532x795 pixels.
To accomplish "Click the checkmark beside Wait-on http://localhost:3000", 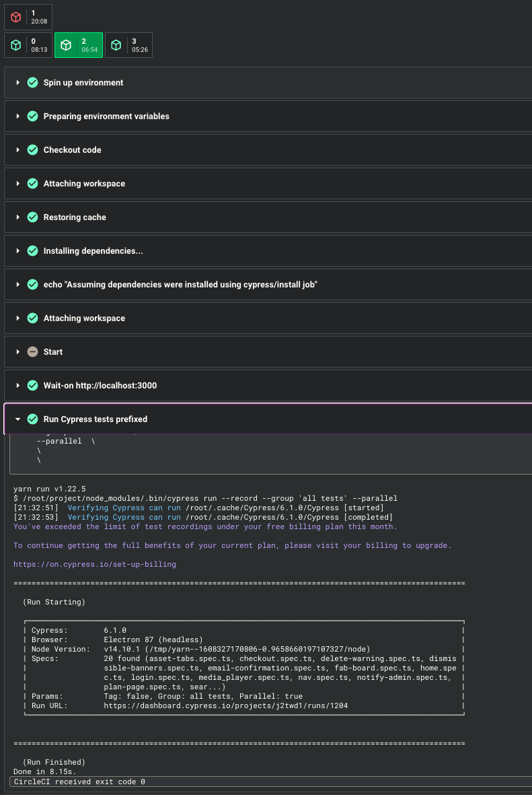I will point(32,385).
